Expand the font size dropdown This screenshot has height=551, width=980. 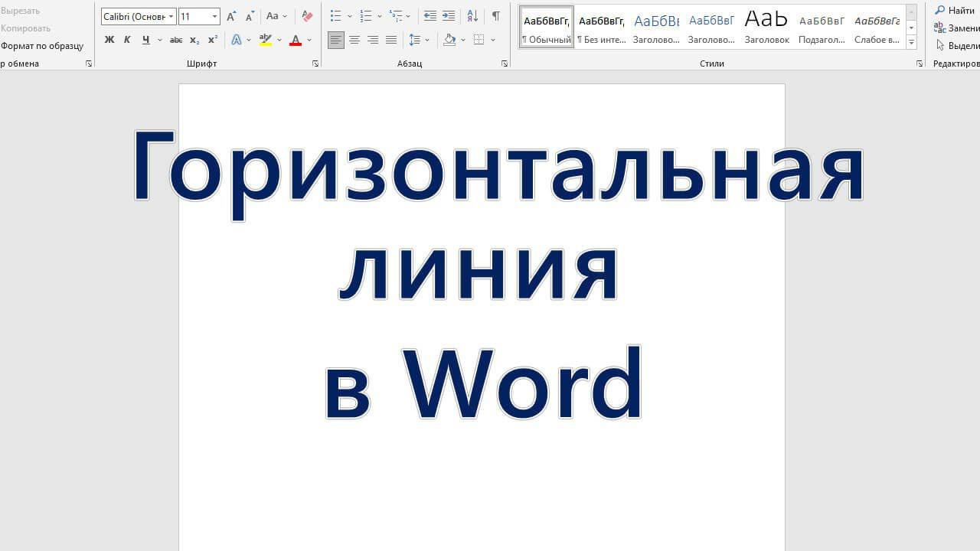click(214, 16)
